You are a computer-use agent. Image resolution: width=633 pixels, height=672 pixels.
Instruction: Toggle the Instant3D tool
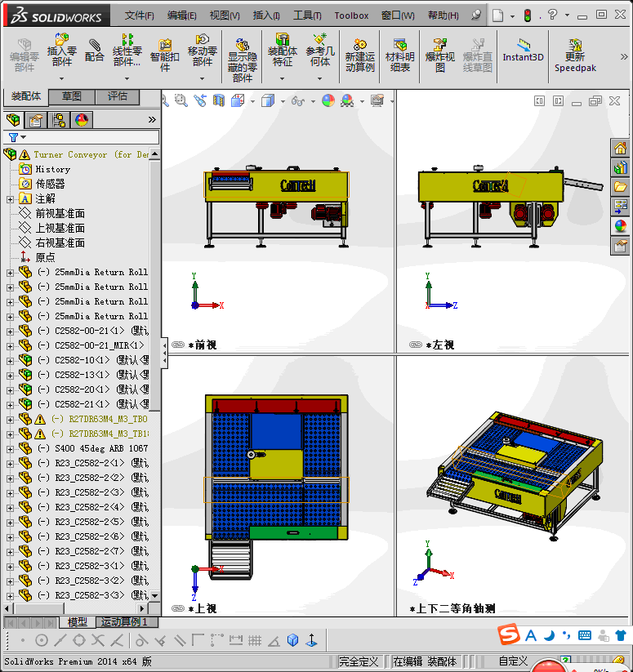[x=523, y=50]
